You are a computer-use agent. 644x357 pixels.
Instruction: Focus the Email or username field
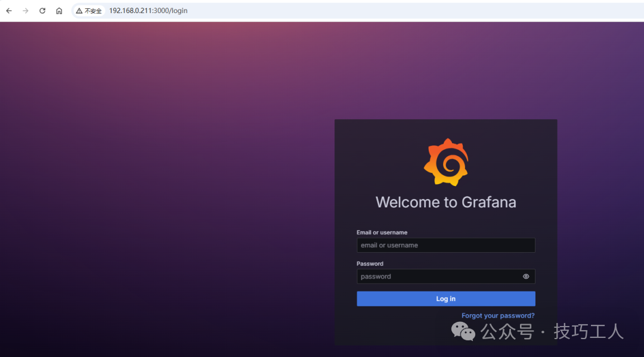(x=445, y=245)
